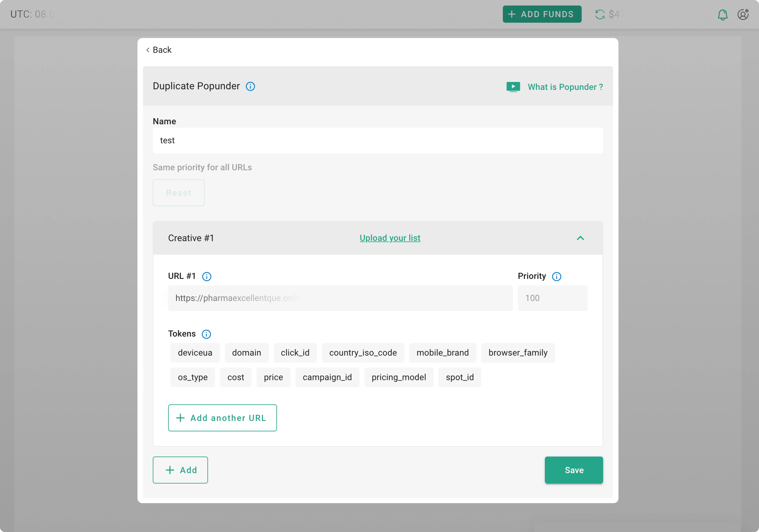Viewport: 759px width, 532px height.
Task: Select the deviceua token
Action: click(195, 353)
